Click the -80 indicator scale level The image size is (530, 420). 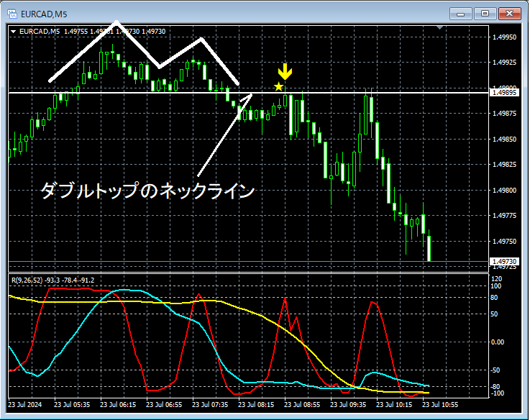click(495, 386)
